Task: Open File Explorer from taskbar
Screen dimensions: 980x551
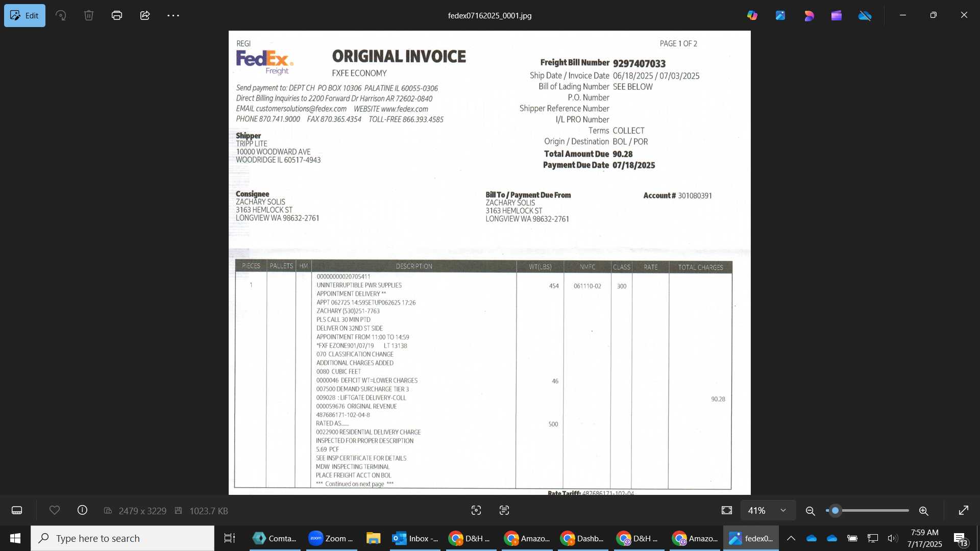Action: pyautogui.click(x=374, y=538)
